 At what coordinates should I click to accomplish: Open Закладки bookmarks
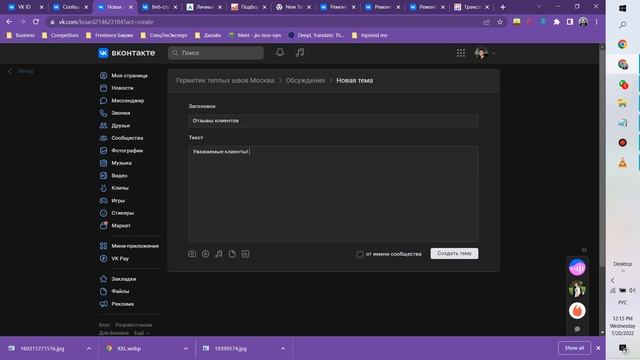pos(118,279)
